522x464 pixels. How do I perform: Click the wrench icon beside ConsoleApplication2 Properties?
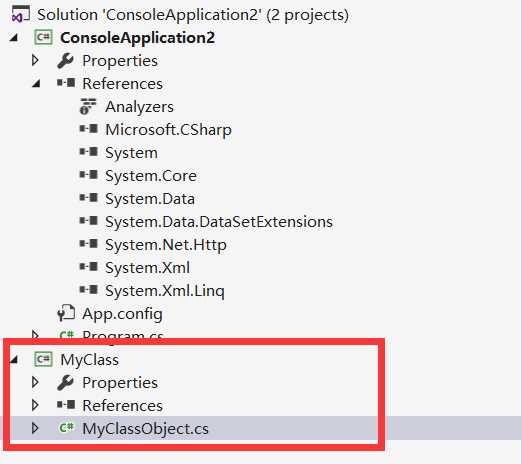[x=65, y=61]
